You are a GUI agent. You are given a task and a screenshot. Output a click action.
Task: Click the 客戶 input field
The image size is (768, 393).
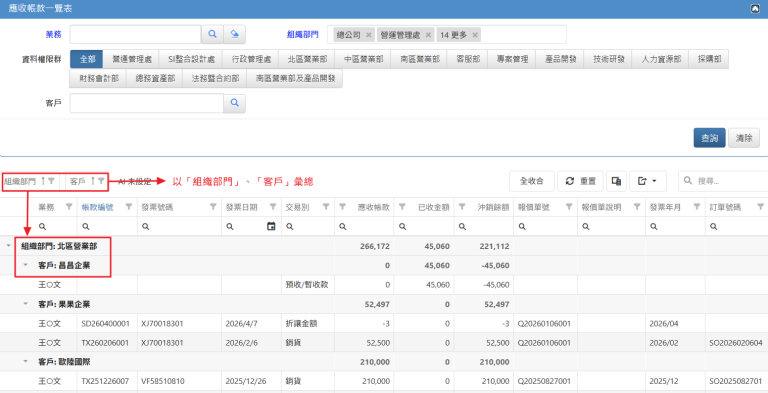click(147, 103)
